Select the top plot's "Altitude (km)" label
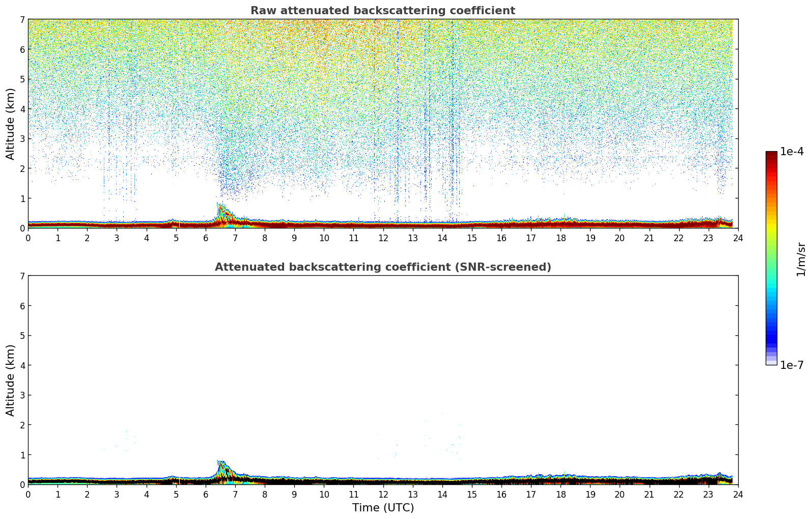Image resolution: width=812 pixels, height=519 pixels. (x=11, y=124)
